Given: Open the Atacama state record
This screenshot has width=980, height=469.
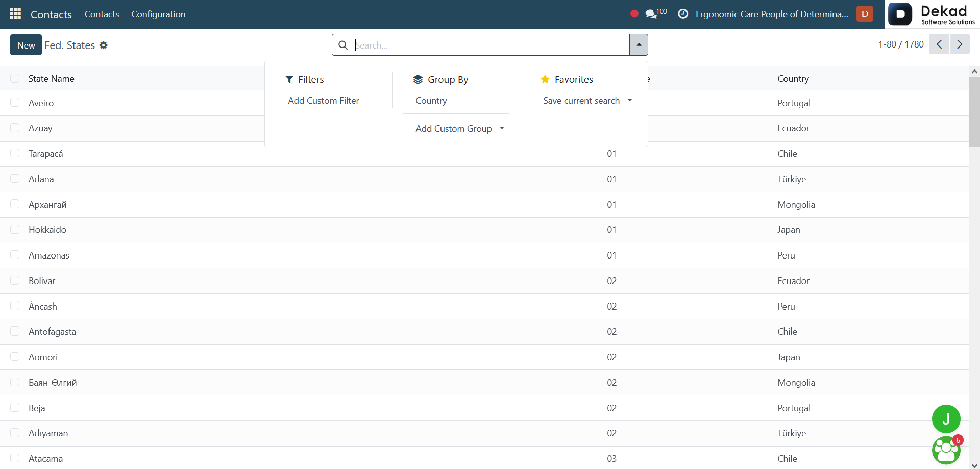Looking at the screenshot, I should point(46,458).
